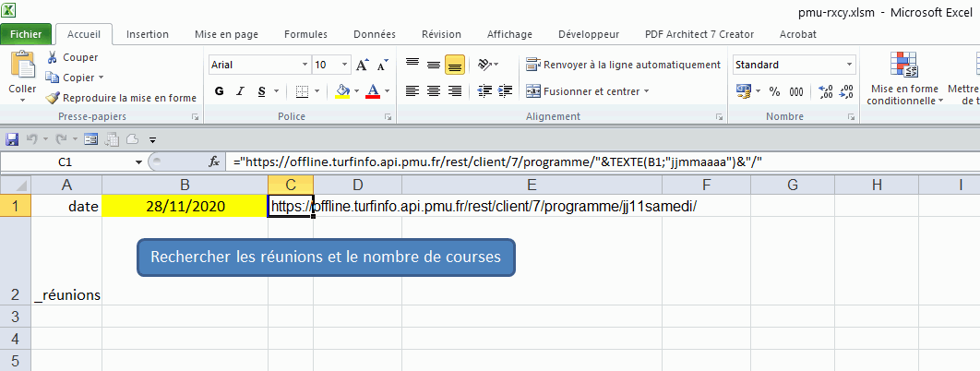Click the cloud shape icon in quick access
Viewport: 980px width, 371px height.
[133, 138]
